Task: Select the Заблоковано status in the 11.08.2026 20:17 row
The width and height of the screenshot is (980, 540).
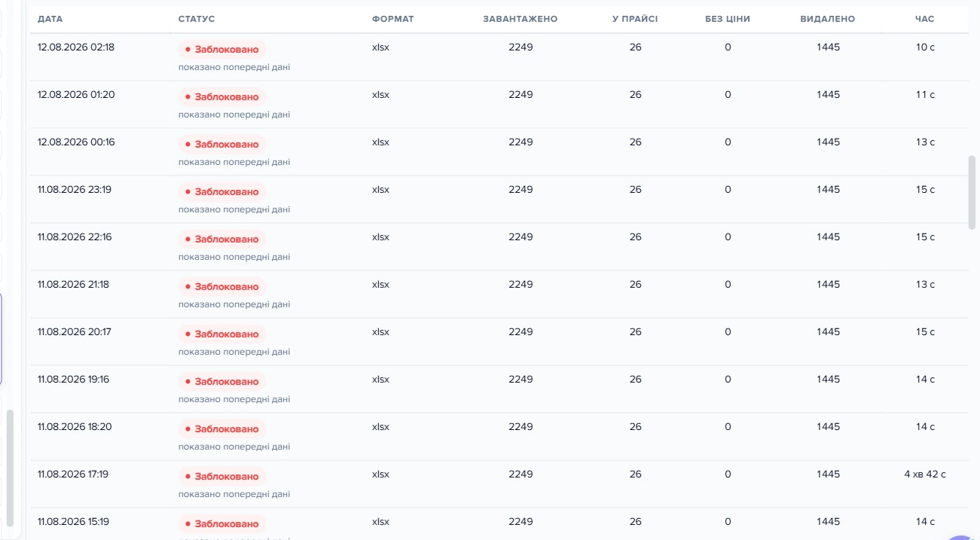Action: coord(222,334)
